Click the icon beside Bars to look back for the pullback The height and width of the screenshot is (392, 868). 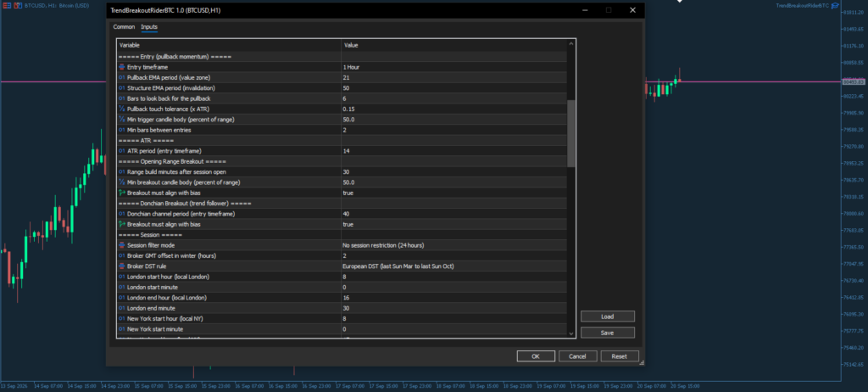point(122,98)
